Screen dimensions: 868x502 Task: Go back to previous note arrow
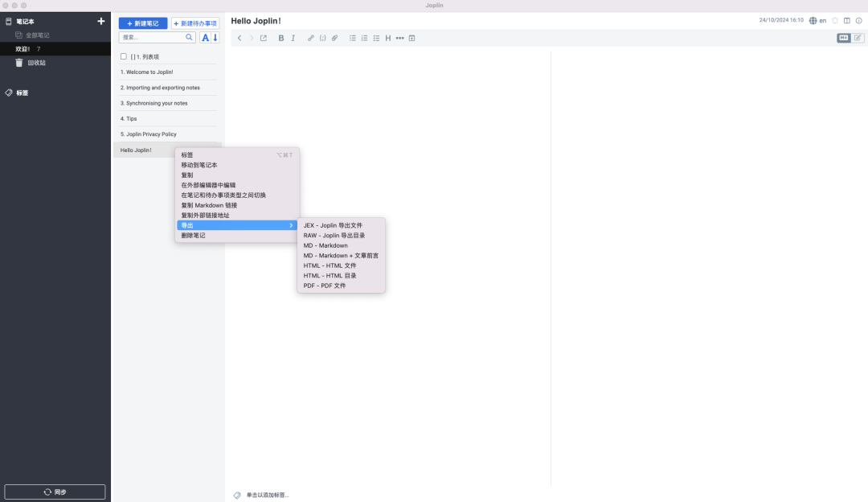tap(240, 39)
